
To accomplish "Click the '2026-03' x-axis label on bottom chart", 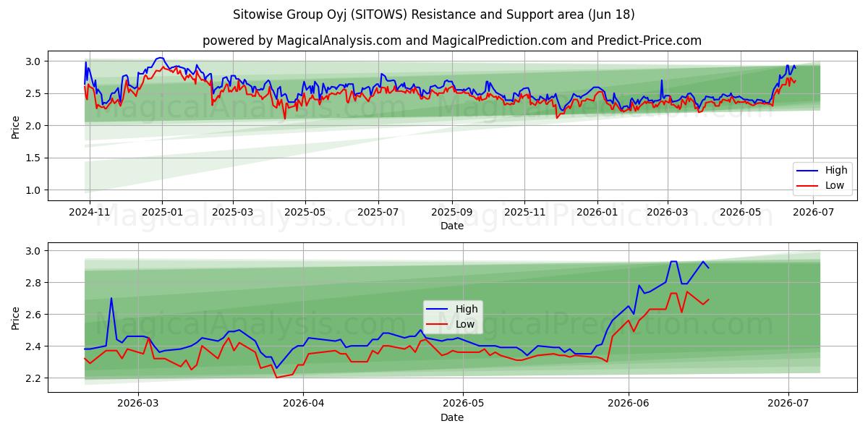I will 138,404.
